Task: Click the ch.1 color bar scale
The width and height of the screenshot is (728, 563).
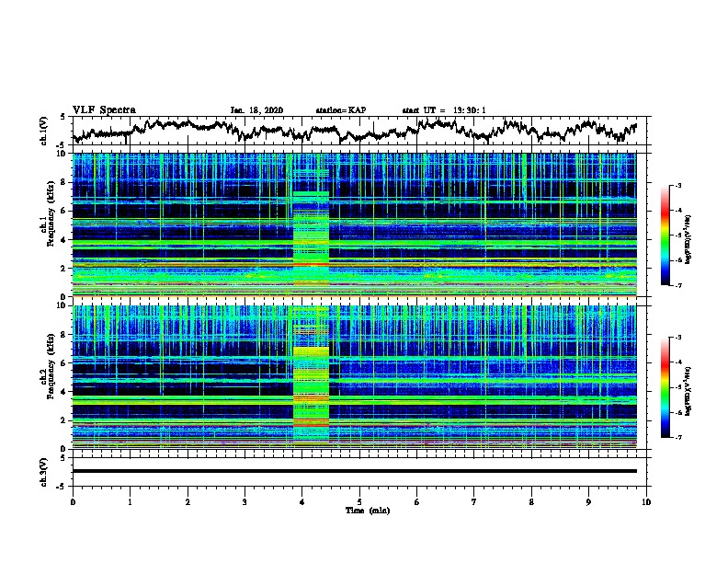Action: pyautogui.click(x=665, y=236)
